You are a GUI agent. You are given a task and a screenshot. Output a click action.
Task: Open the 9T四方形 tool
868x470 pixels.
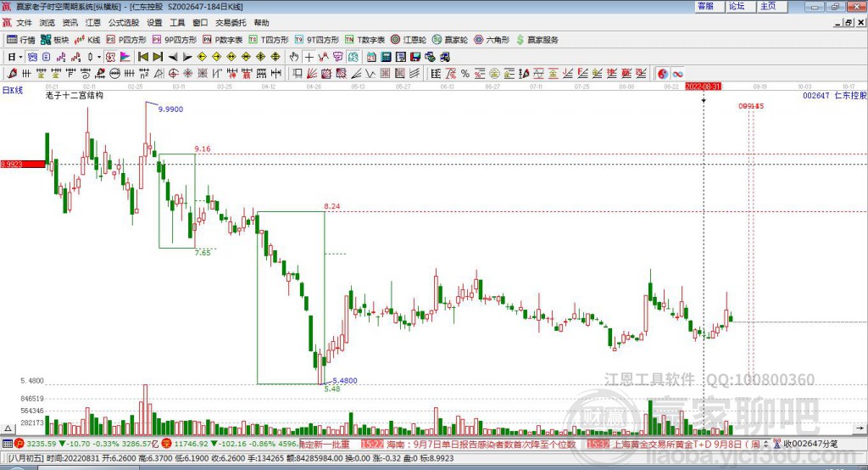pyautogui.click(x=317, y=40)
